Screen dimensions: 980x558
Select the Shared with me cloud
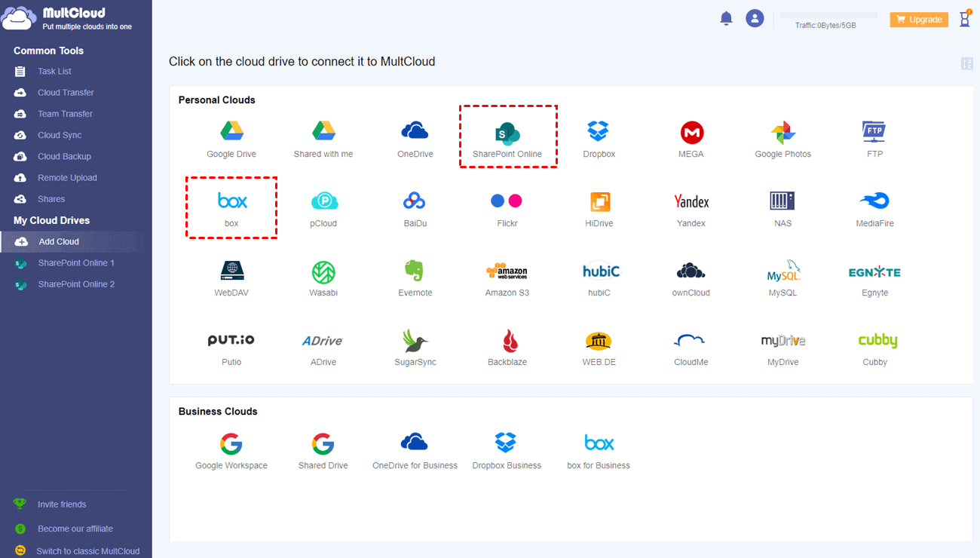point(323,139)
